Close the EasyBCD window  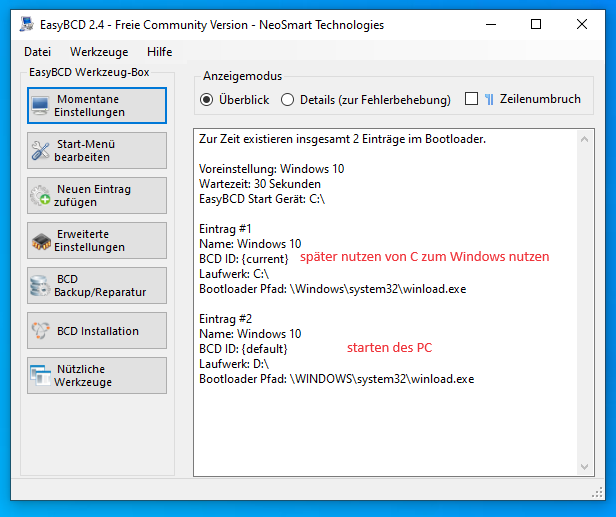pos(582,24)
